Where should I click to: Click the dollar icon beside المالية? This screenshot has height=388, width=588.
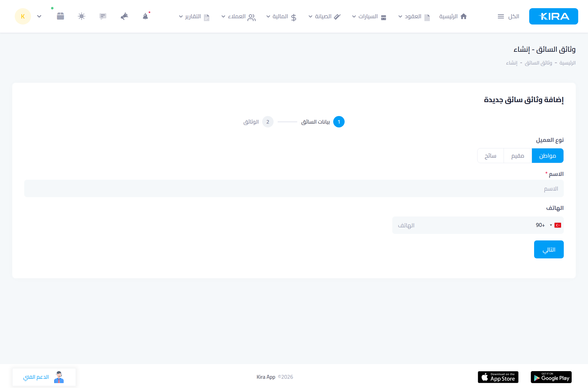tap(293, 17)
